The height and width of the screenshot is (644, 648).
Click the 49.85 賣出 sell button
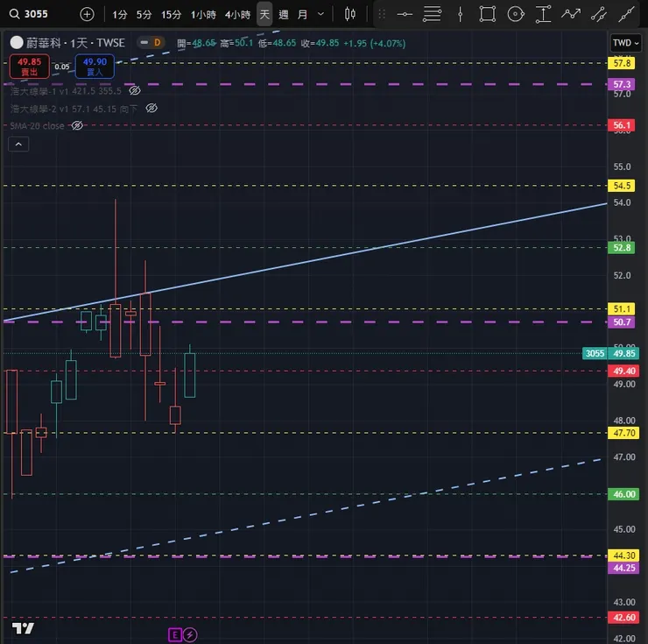[x=30, y=67]
